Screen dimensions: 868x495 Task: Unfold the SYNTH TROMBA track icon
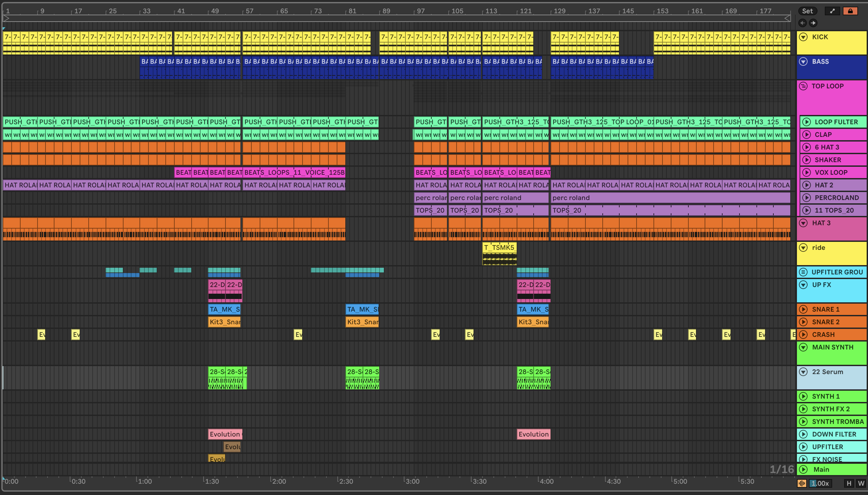[803, 422]
